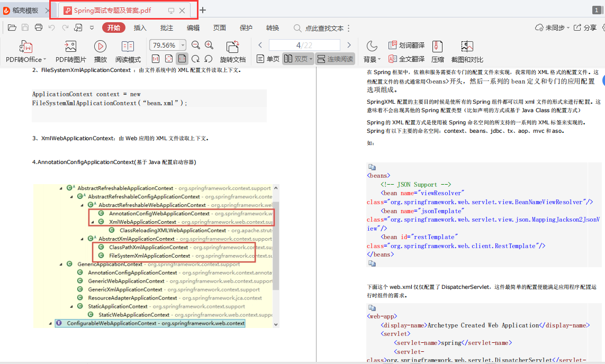
Task: Click the window count badge 1
Action: click(597, 11)
